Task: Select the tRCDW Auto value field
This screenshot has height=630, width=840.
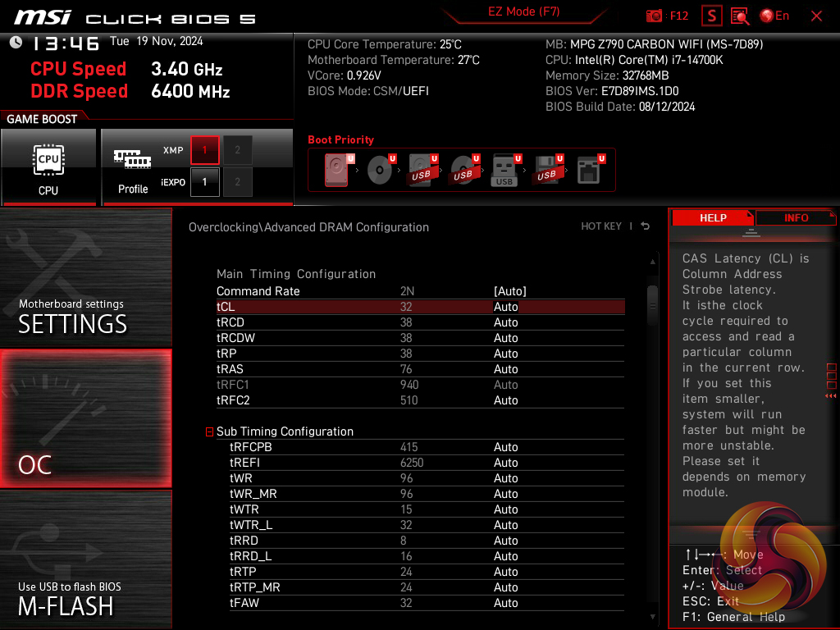Action: pos(505,338)
